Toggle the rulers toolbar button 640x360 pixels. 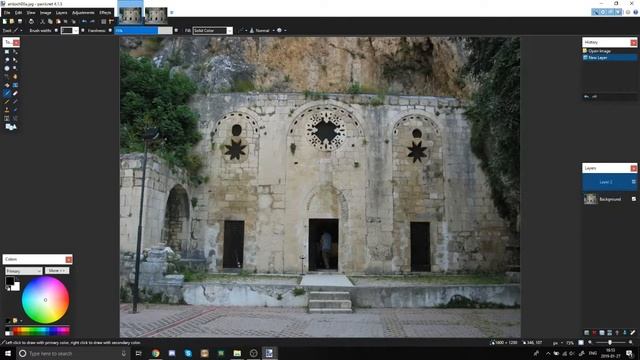pyautogui.click(x=111, y=21)
